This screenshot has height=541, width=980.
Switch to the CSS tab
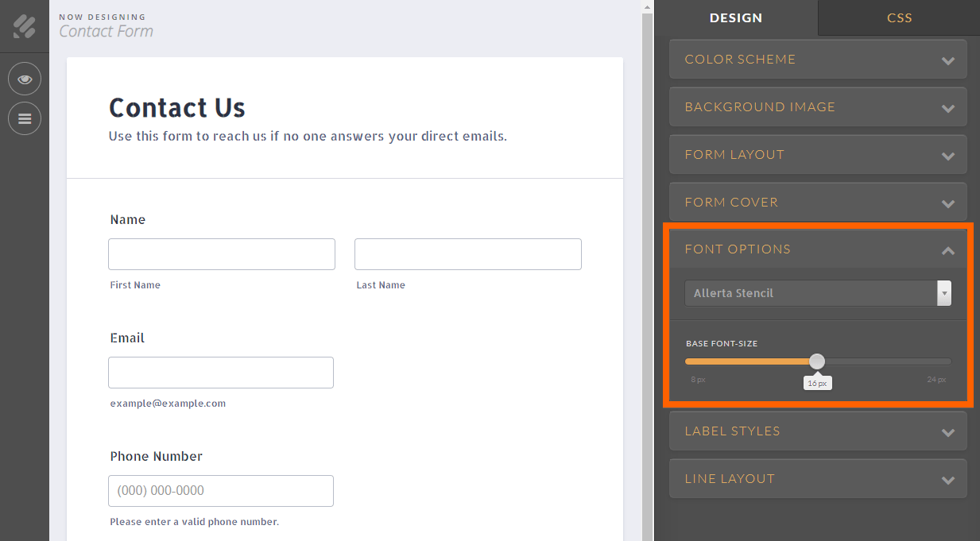point(899,17)
